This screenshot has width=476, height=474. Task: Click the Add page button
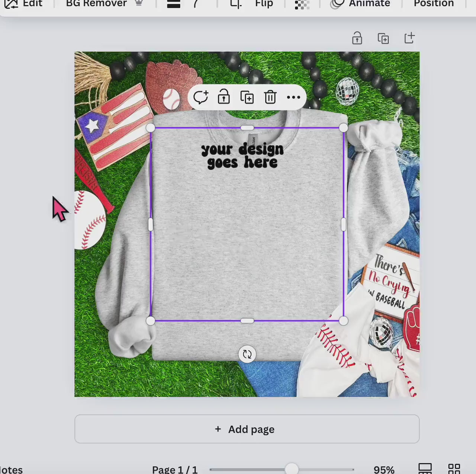(x=247, y=429)
